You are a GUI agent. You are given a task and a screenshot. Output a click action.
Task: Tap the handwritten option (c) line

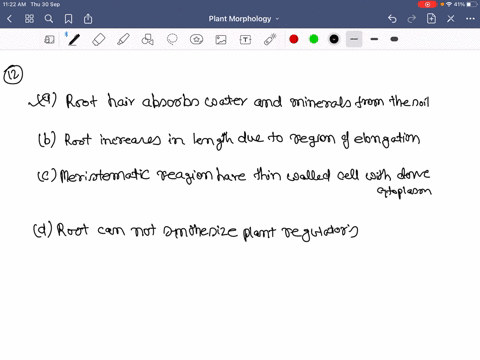234,182
